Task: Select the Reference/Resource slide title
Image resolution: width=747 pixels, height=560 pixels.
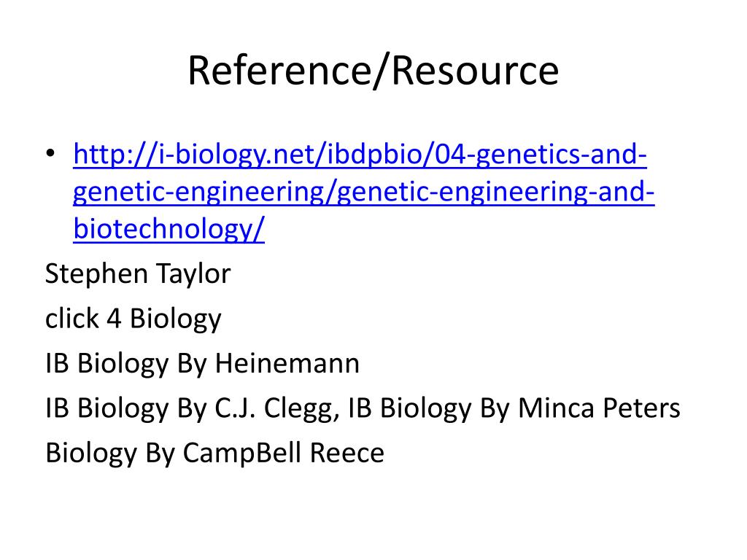Action: (373, 71)
